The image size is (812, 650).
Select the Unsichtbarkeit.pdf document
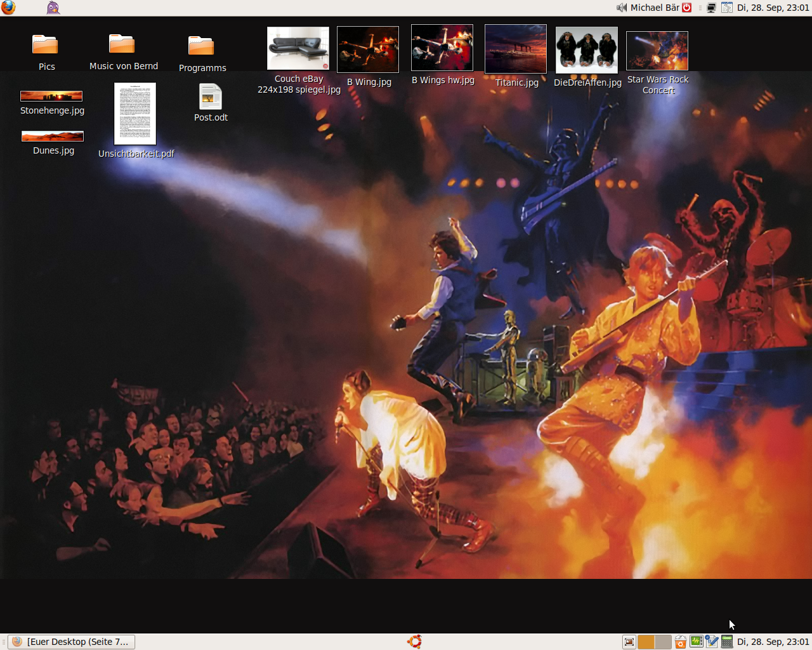click(x=135, y=114)
